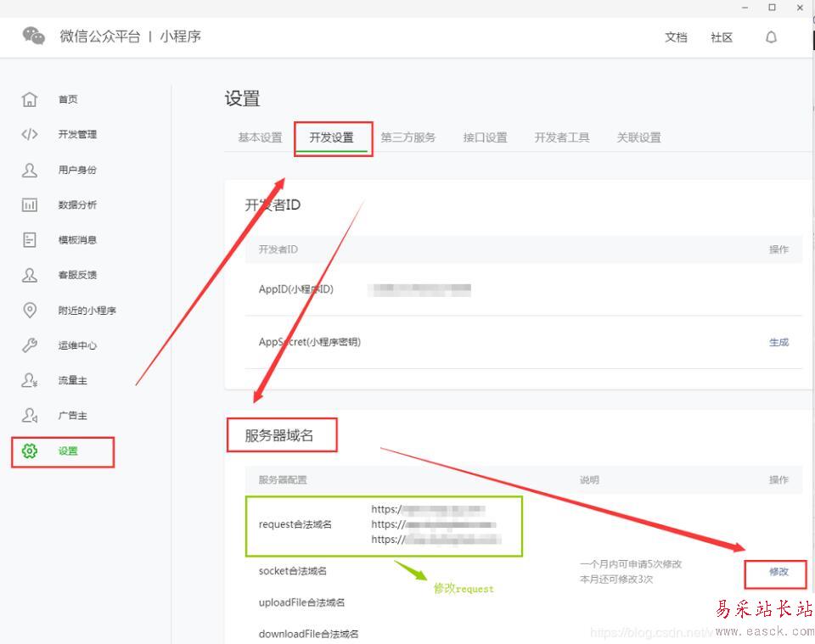The width and height of the screenshot is (815, 644).
Task: Select 流量主 in the sidebar
Action: (73, 381)
